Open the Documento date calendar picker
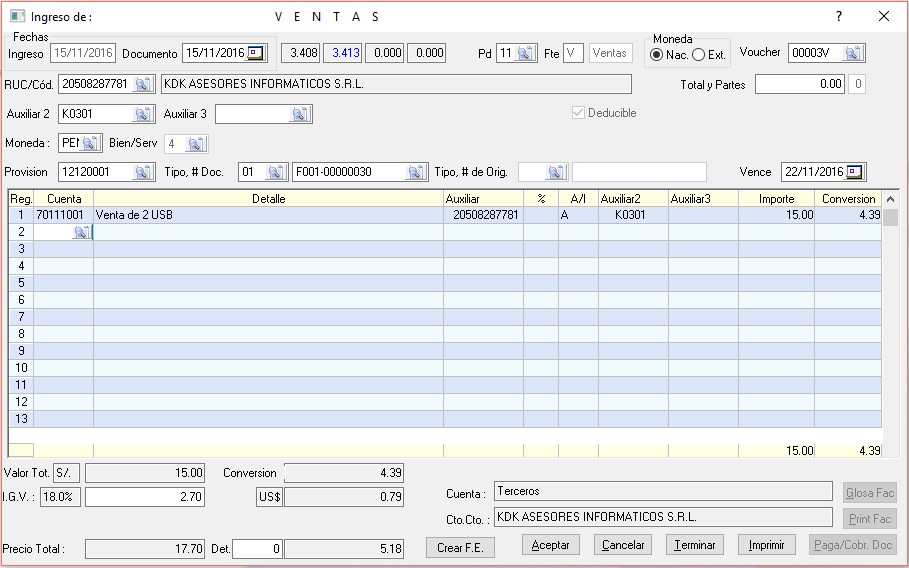This screenshot has height=568, width=909. [x=257, y=53]
